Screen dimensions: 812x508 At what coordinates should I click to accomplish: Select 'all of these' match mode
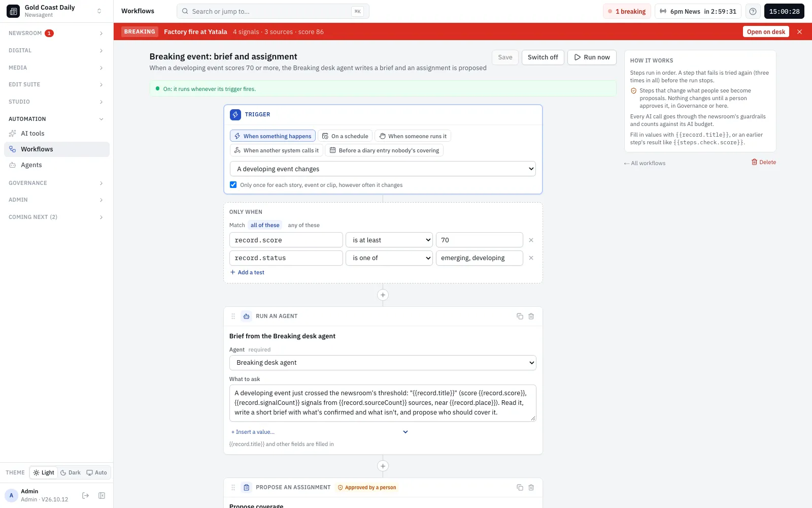click(265, 225)
